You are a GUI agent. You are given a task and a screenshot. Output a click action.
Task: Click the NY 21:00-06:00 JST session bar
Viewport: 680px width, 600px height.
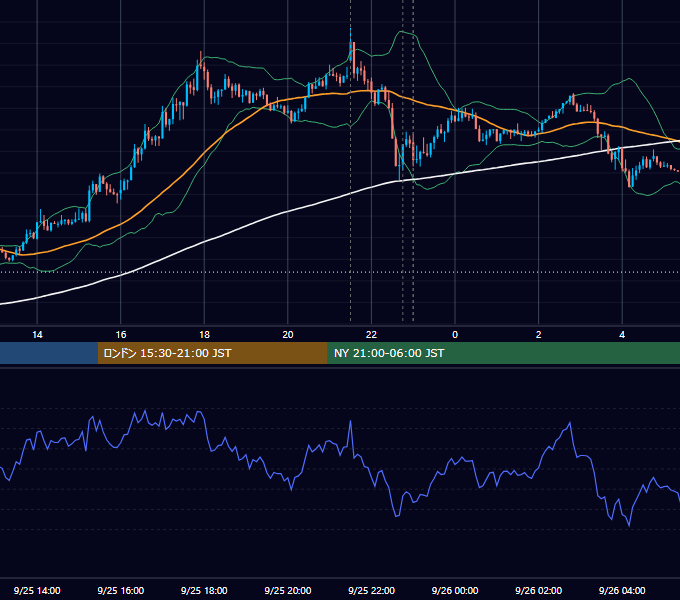pos(503,353)
